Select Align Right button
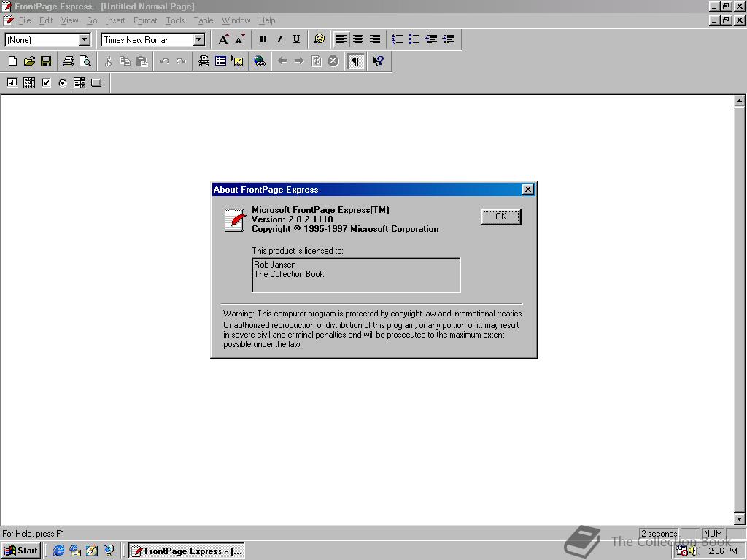Image resolution: width=747 pixels, height=560 pixels. (x=375, y=39)
